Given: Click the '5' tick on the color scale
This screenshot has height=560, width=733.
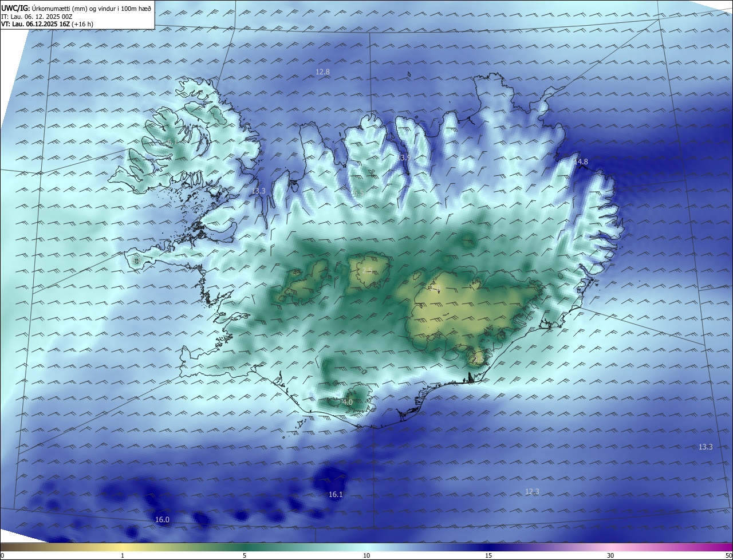Looking at the screenshot, I should [245, 555].
